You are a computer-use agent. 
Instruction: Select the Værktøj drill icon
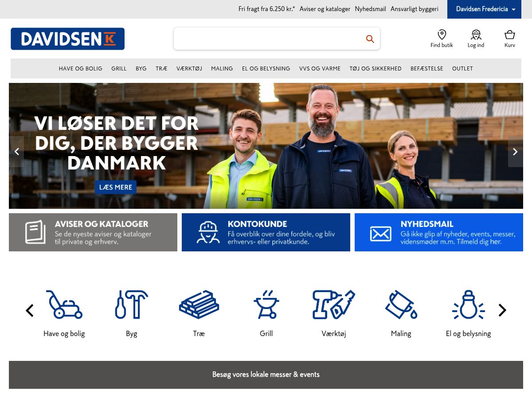[x=334, y=305]
